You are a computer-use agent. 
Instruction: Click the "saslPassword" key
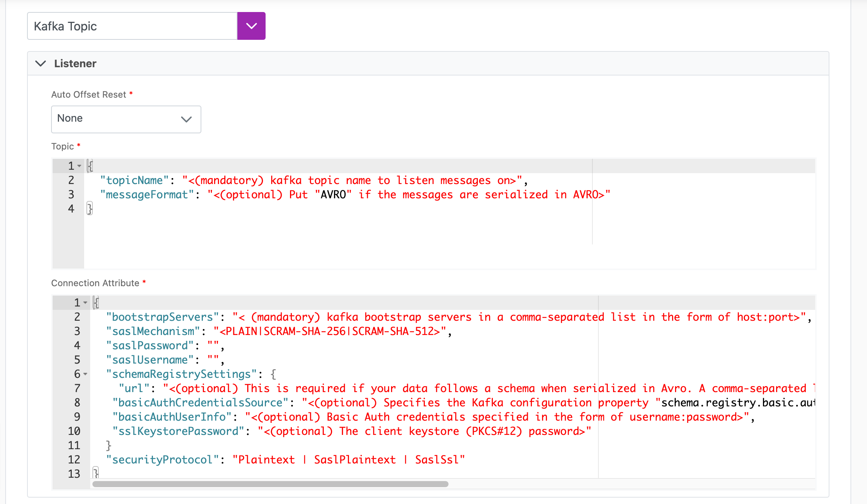[x=150, y=346]
